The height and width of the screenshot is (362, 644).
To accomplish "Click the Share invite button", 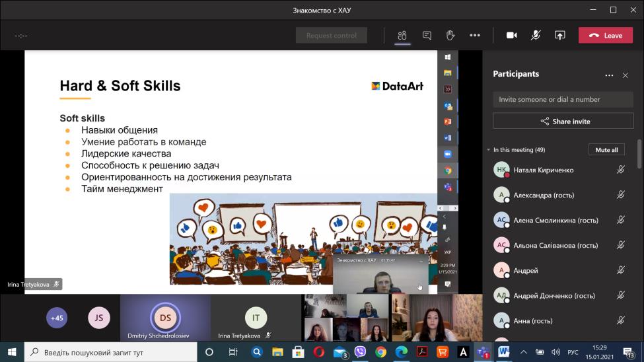I will click(x=563, y=122).
